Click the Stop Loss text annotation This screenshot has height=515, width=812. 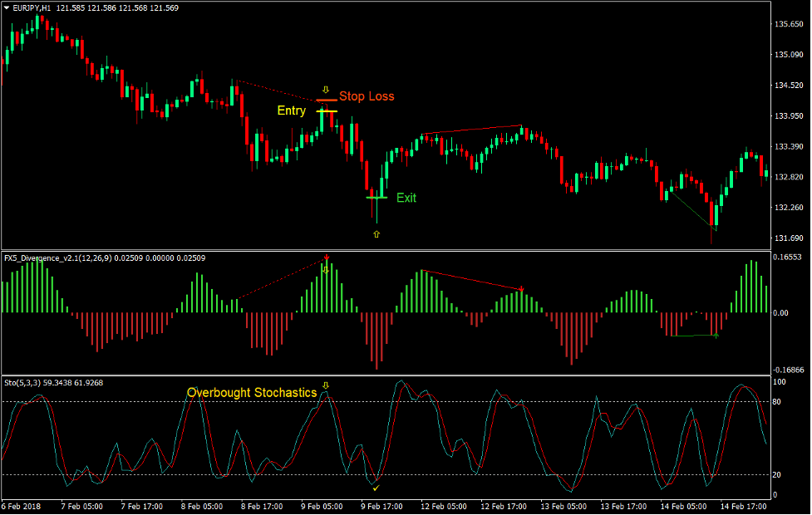tap(367, 96)
